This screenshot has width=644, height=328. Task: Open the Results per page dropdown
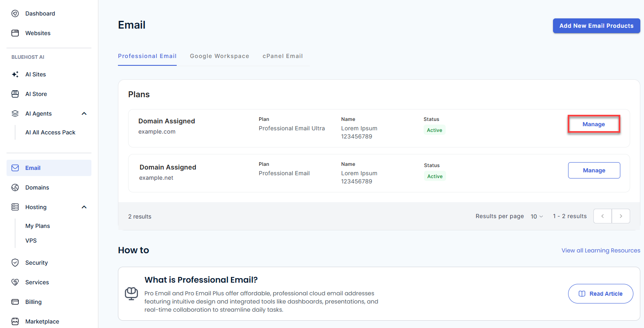537,216
